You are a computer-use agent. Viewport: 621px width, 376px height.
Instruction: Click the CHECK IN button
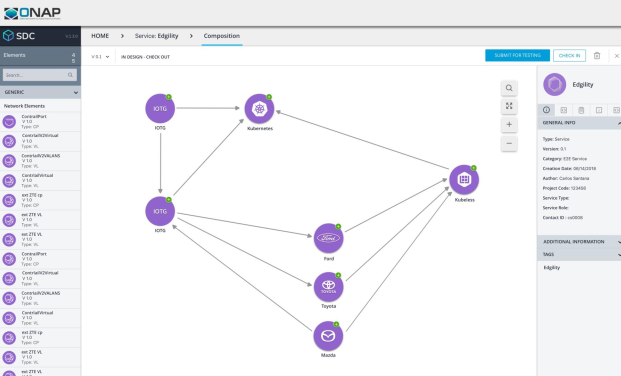[569, 55]
